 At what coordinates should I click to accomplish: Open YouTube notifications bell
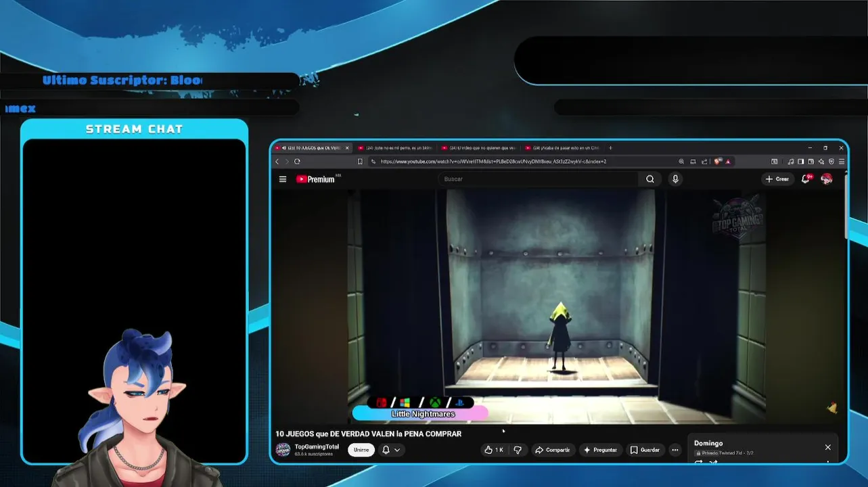click(x=805, y=179)
